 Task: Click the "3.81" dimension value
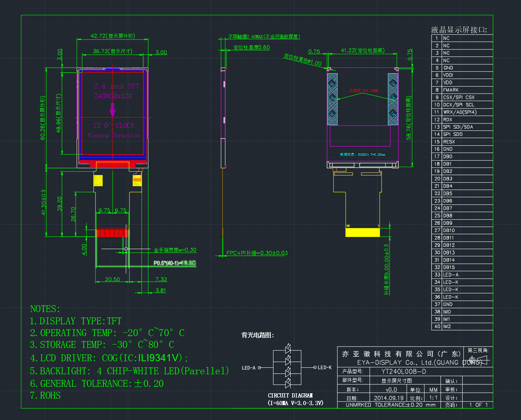(161, 290)
